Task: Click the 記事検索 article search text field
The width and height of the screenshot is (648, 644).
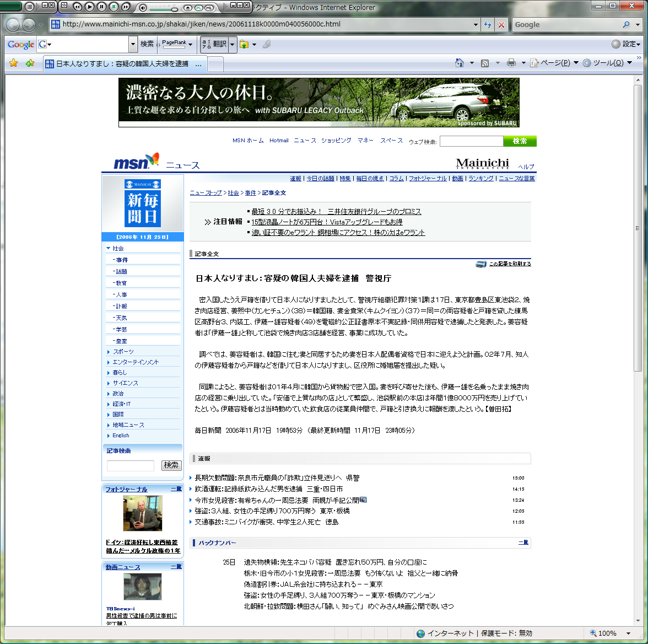Action: tap(131, 466)
